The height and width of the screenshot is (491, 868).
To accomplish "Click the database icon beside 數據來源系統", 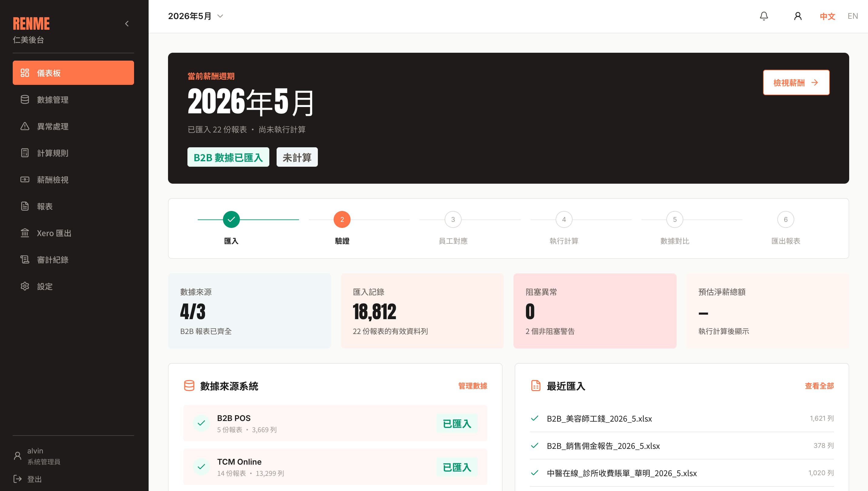I will point(189,386).
